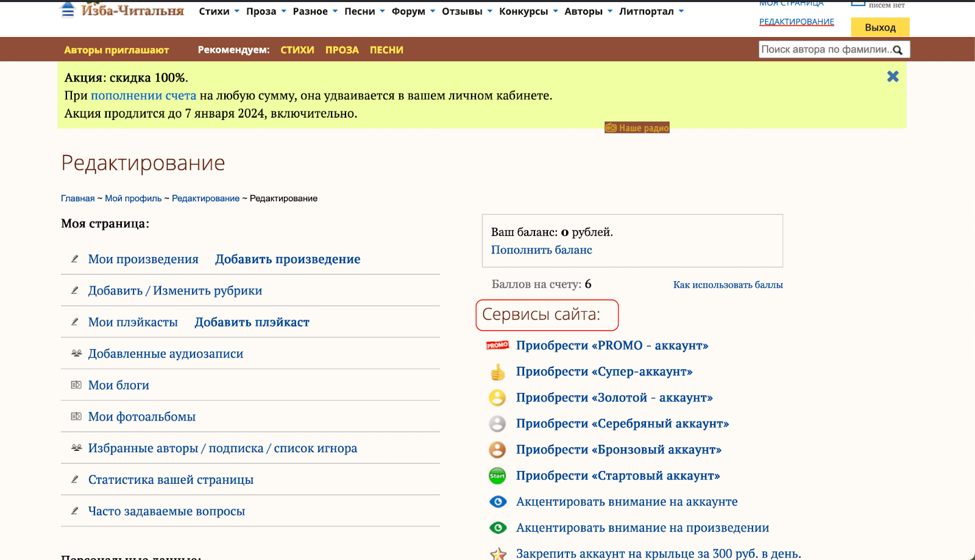Open Мои блоги link
The image size is (975, 560).
click(x=119, y=385)
